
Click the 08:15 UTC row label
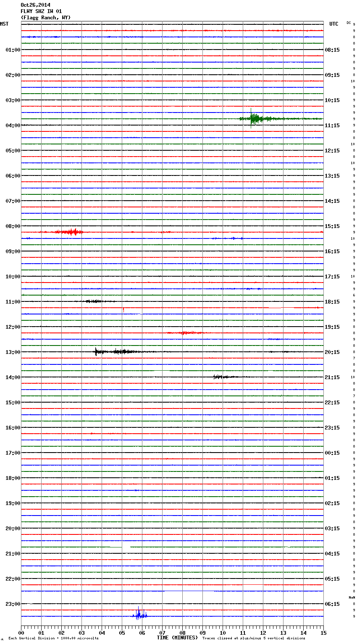[332, 50]
